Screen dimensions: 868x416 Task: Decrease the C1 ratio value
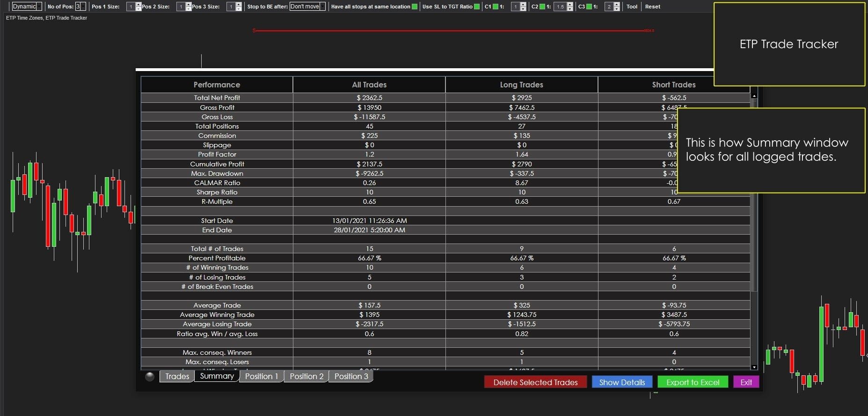pos(523,9)
